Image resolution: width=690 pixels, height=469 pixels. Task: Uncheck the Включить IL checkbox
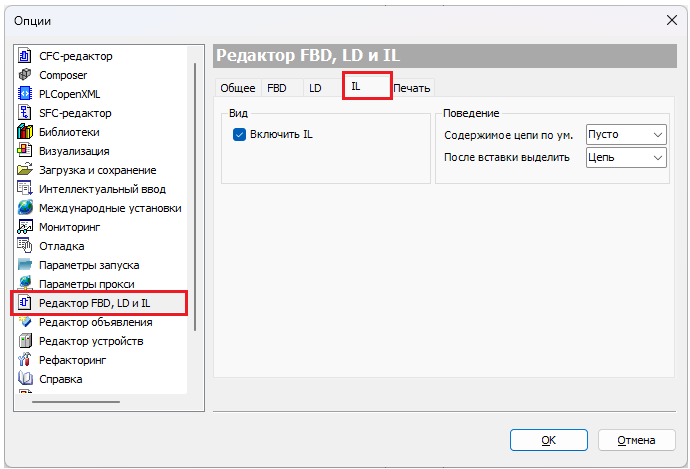tap(239, 134)
